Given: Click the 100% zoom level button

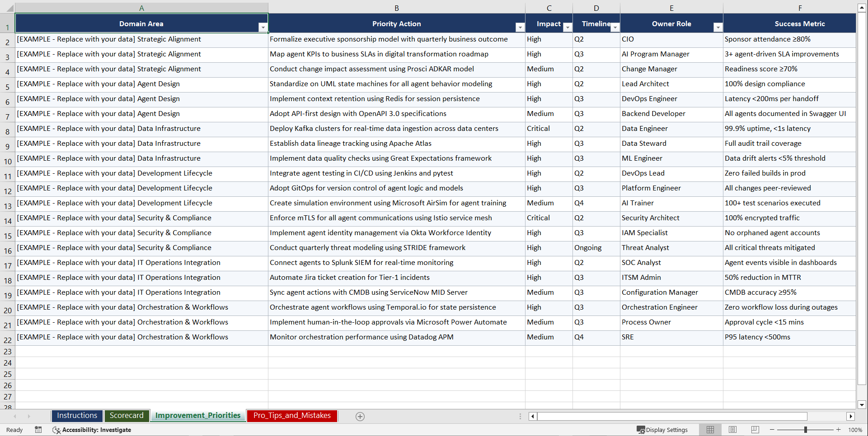Looking at the screenshot, I should [855, 430].
